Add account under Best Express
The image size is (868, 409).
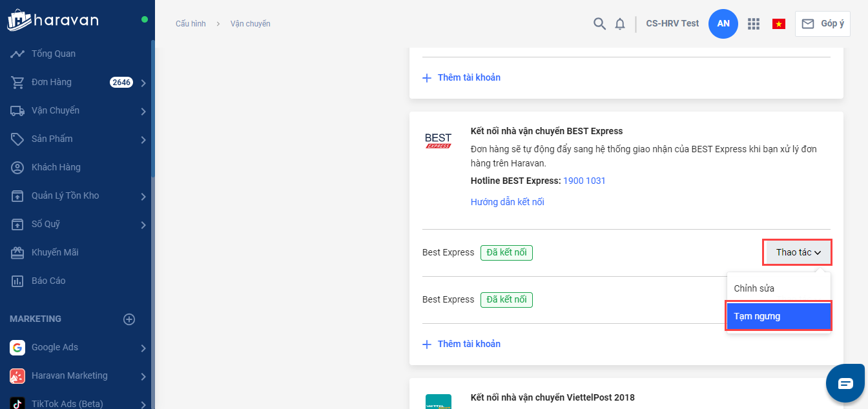click(462, 344)
